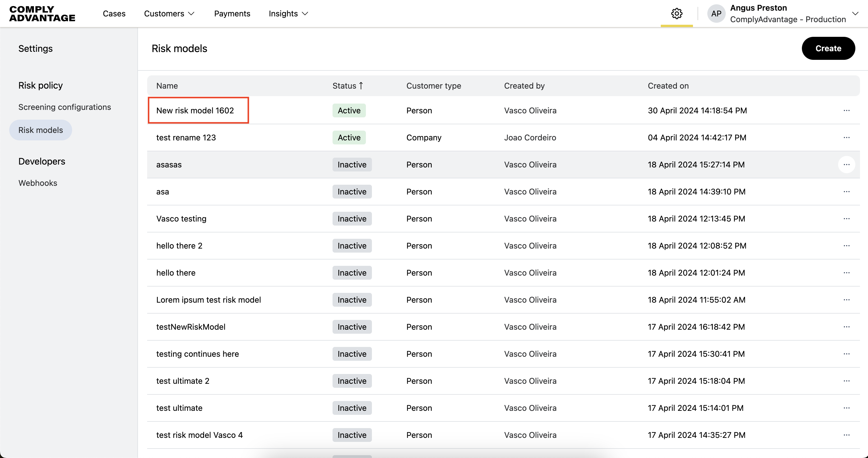Go to Cases tab
The height and width of the screenshot is (458, 868).
click(114, 14)
